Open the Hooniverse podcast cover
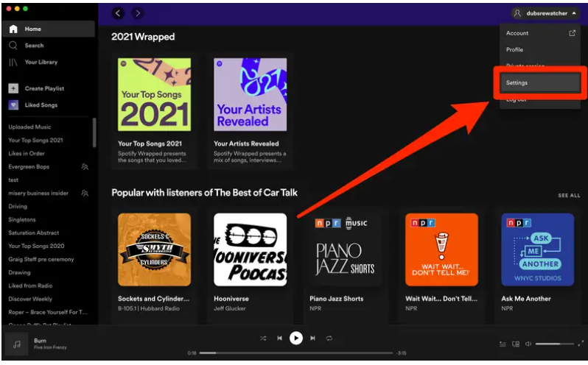Screen dimensions: 588x365 [250, 249]
